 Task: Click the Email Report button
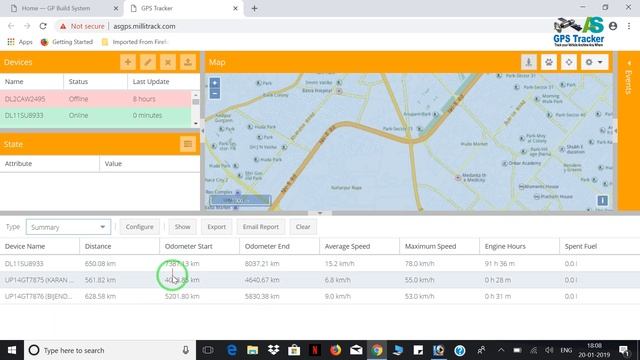(260, 227)
